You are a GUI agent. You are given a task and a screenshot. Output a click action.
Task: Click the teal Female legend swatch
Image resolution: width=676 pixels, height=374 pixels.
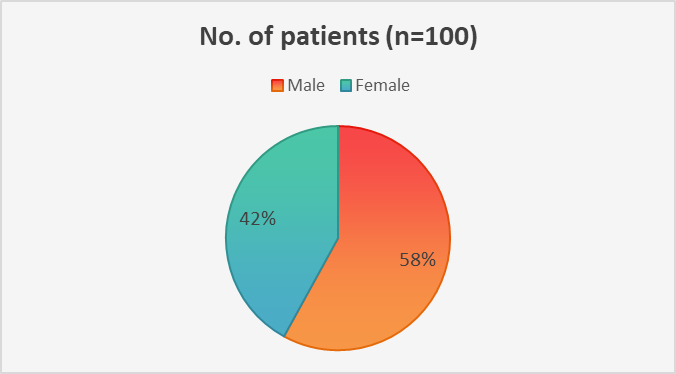click(346, 85)
